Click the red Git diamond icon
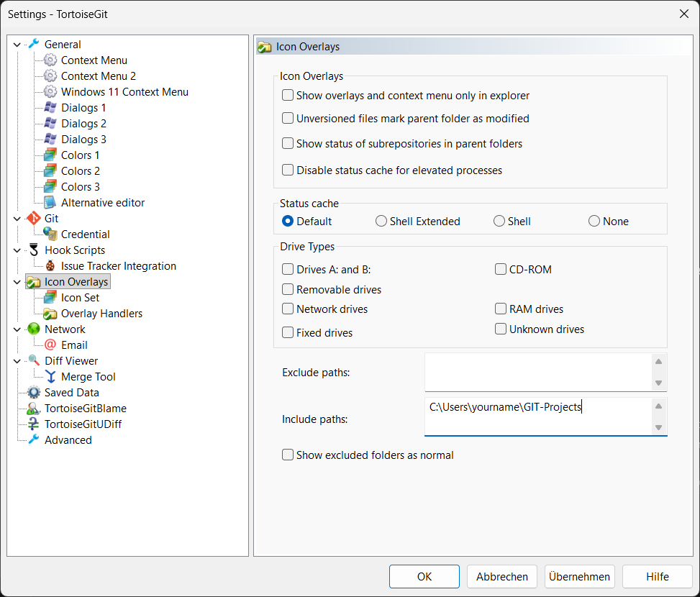The height and width of the screenshot is (597, 700). [x=34, y=219]
